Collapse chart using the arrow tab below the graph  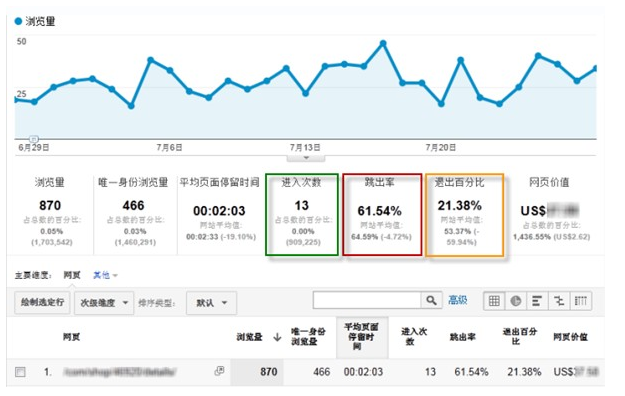(306, 158)
